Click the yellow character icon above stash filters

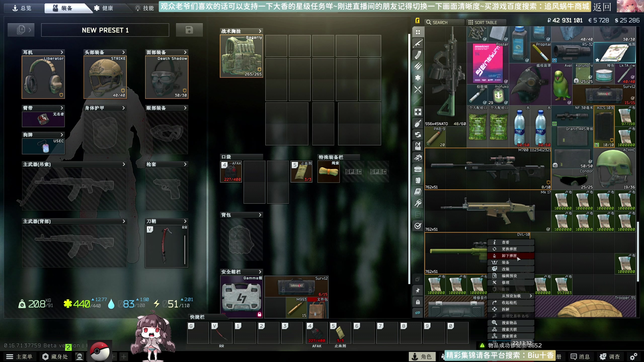pos(417,21)
